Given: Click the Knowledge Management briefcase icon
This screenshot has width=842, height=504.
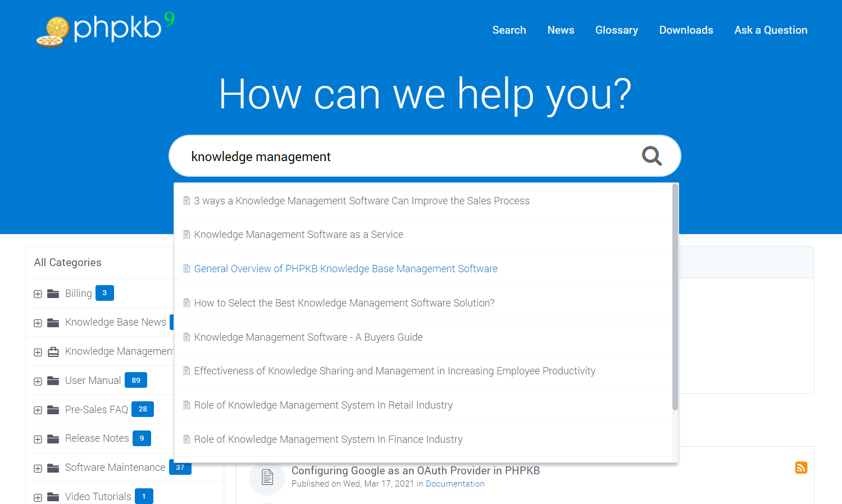Looking at the screenshot, I should [53, 352].
